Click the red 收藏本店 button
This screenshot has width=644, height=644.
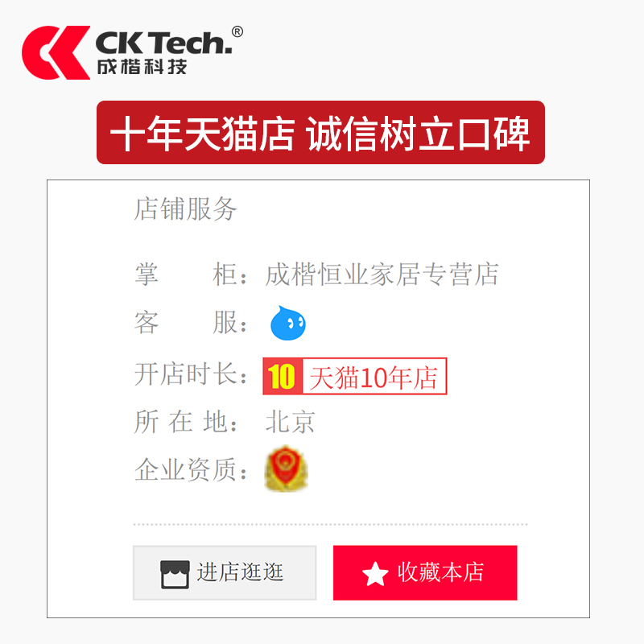pos(425,573)
